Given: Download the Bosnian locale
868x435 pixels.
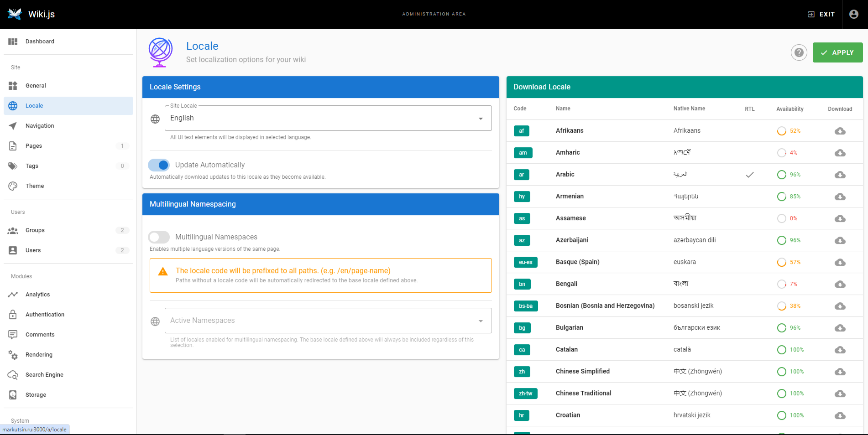Looking at the screenshot, I should coord(840,306).
